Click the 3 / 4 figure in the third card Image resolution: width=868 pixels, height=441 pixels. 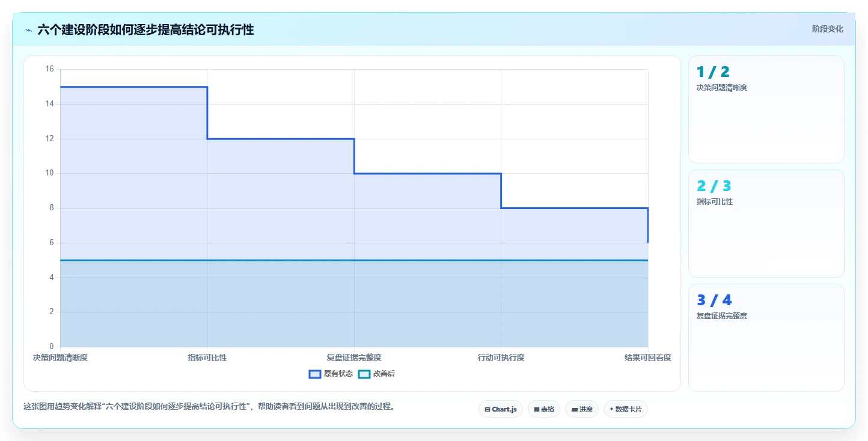click(714, 300)
